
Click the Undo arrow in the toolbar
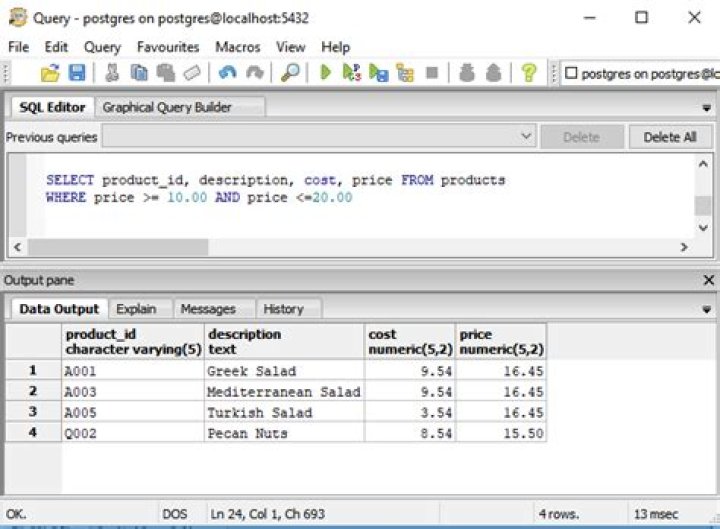pyautogui.click(x=227, y=73)
